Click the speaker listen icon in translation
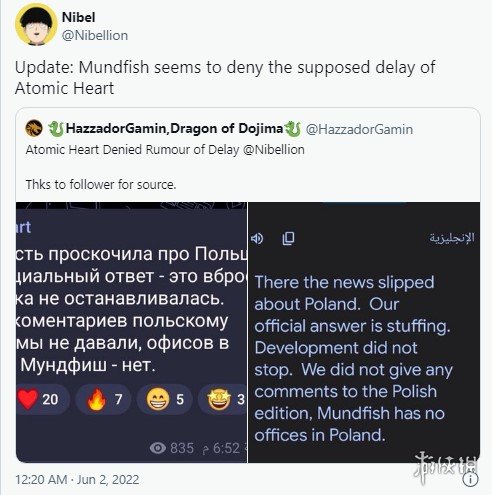 257,238
